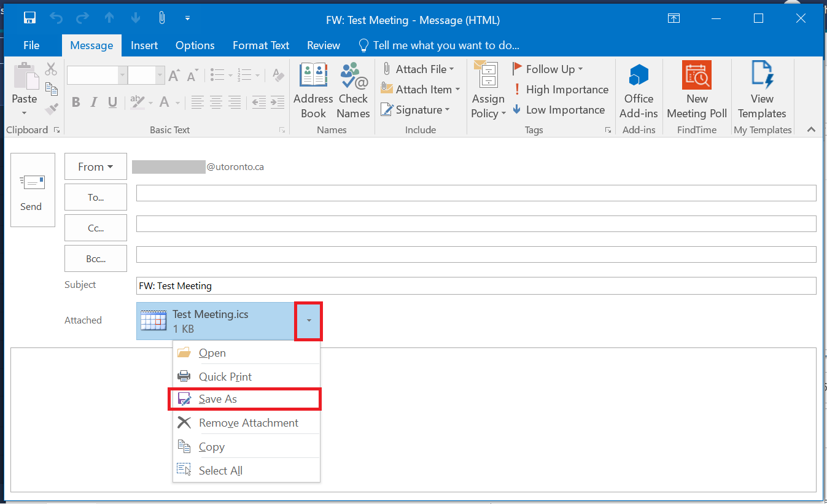Viewport: 827px width, 504px height.
Task: Switch to the Review tab
Action: pos(324,45)
